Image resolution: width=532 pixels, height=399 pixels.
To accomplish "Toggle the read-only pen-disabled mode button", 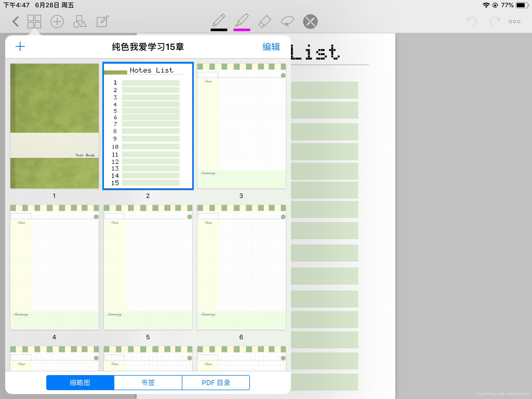I will coord(310,22).
